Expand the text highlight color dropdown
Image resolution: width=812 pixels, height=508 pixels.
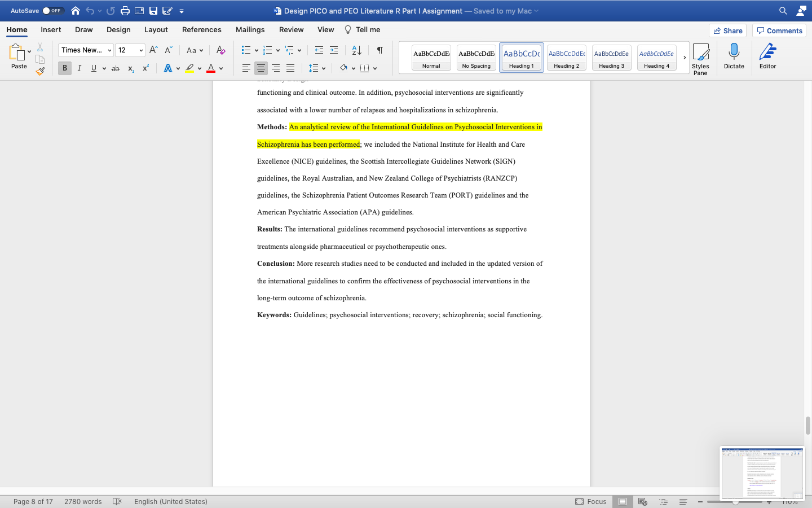[x=199, y=68]
